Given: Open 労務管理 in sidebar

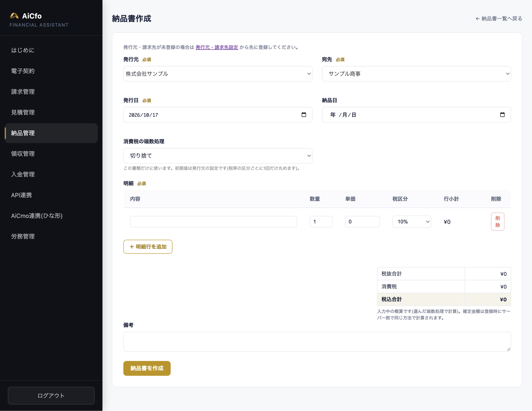Looking at the screenshot, I should point(51,236).
